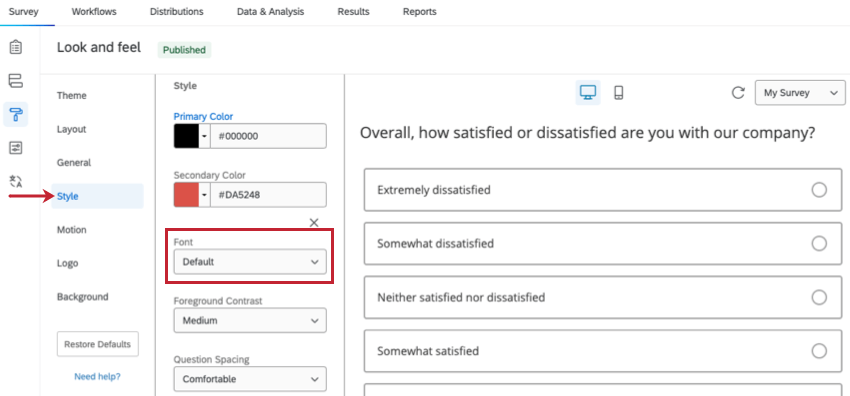The image size is (850, 396).
Task: Select Somewhat satisfied radio button
Action: pyautogui.click(x=819, y=351)
